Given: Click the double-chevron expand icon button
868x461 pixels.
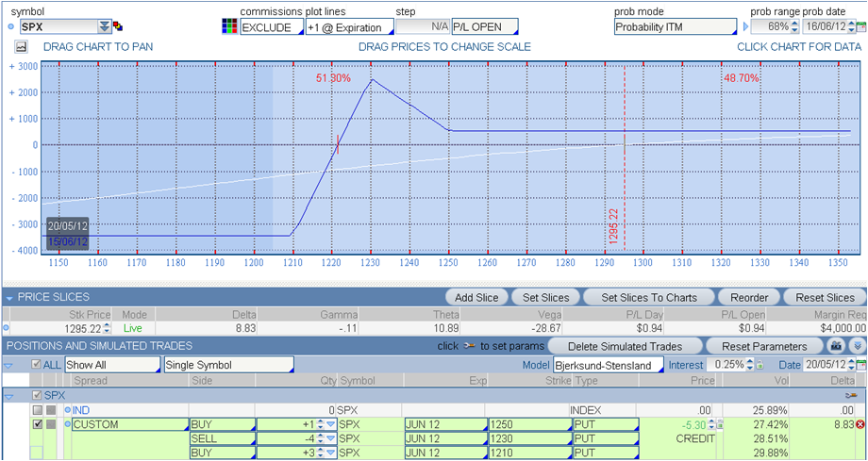Looking at the screenshot, I should tap(858, 346).
